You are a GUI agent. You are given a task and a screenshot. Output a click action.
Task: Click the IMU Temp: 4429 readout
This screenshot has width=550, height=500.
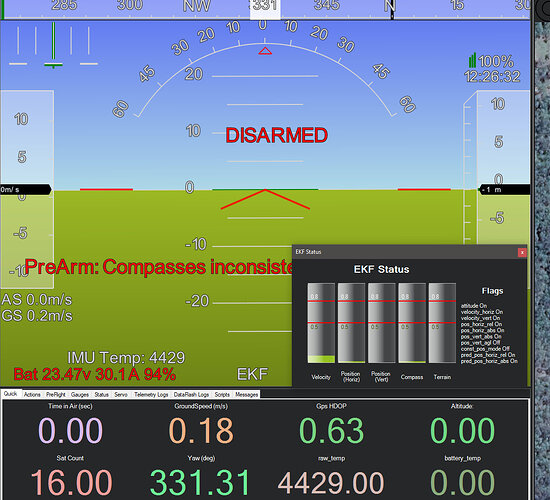pos(126,358)
